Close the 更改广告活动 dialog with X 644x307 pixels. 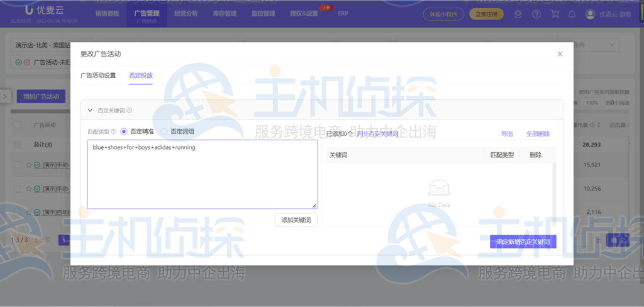click(x=560, y=54)
